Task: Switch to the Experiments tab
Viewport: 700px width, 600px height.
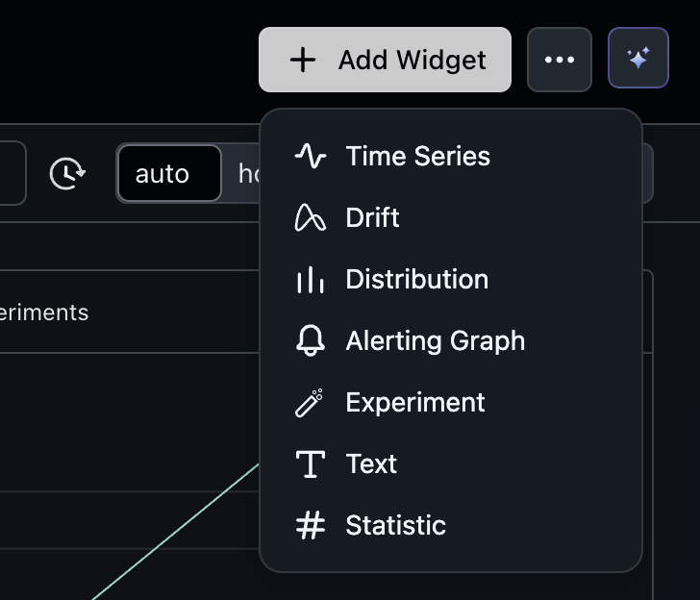Action: point(44,312)
